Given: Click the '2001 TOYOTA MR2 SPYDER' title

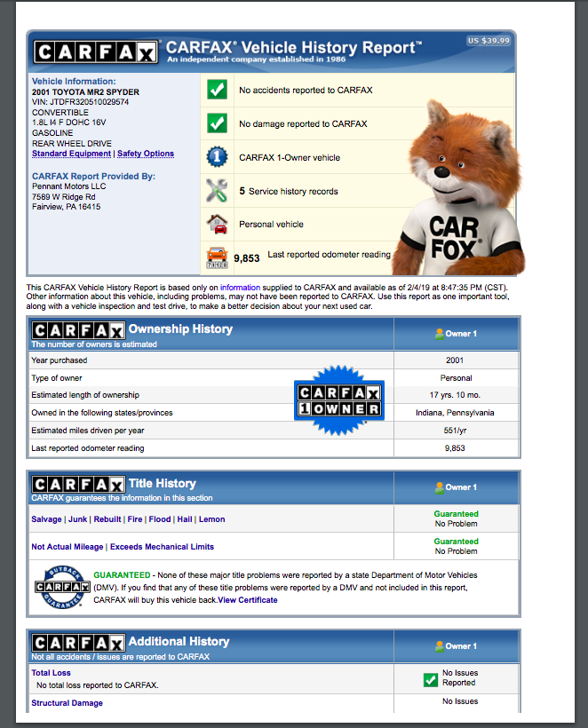Looking at the screenshot, I should (x=85, y=92).
